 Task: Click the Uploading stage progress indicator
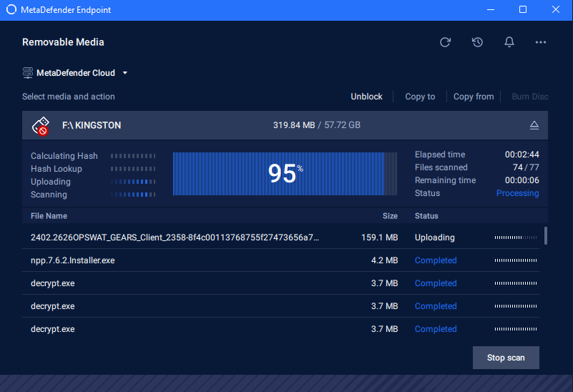tap(133, 182)
